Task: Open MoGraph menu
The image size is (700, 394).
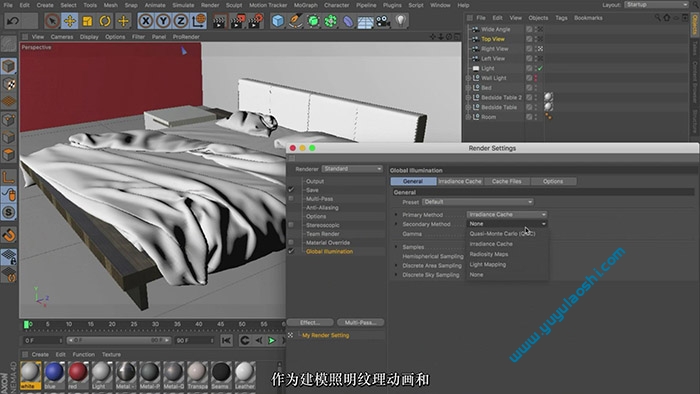Action: pos(305,5)
